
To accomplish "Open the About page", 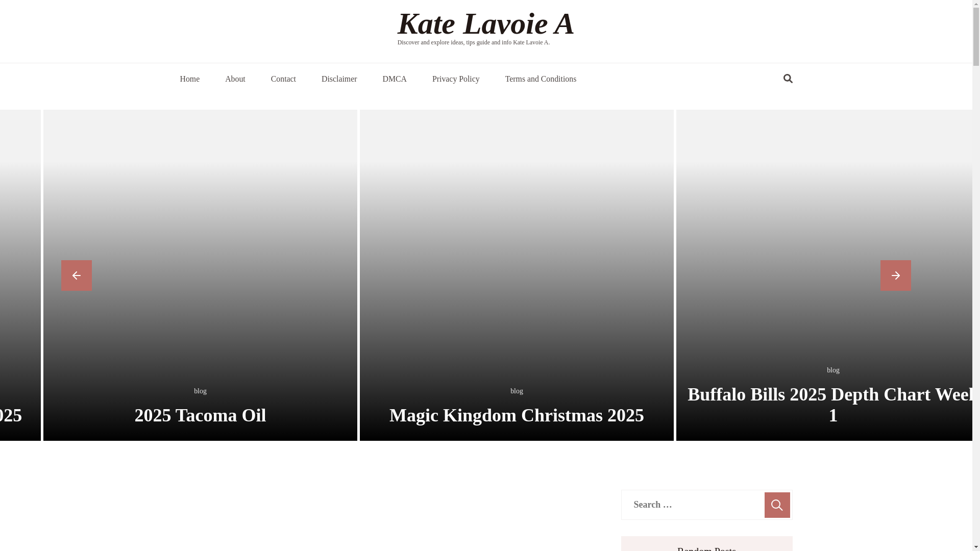I will pyautogui.click(x=235, y=79).
